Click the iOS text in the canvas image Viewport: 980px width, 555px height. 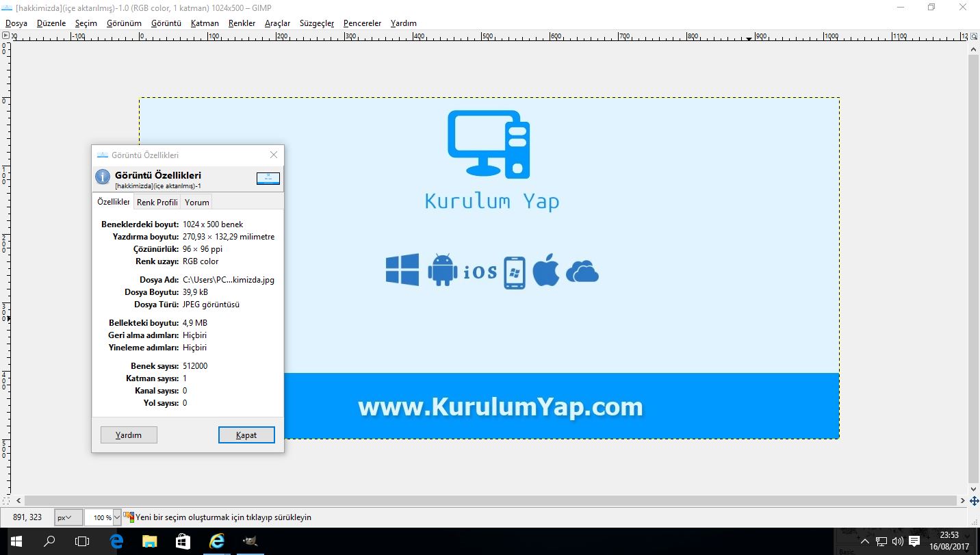pyautogui.click(x=480, y=272)
